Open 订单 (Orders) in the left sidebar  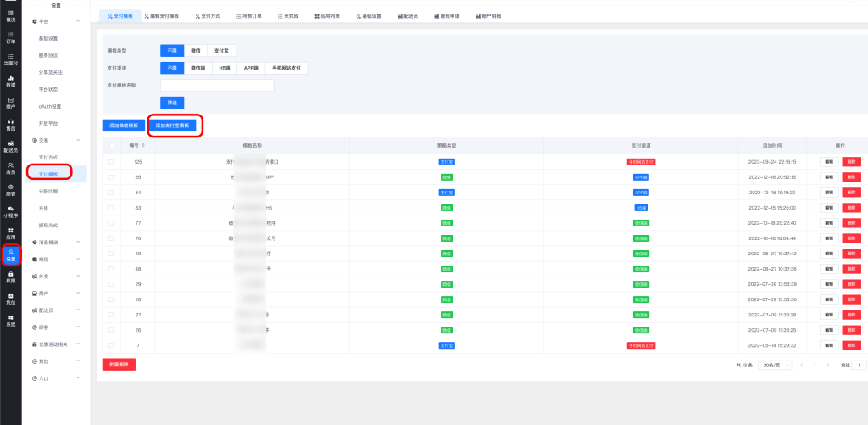[x=10, y=37]
